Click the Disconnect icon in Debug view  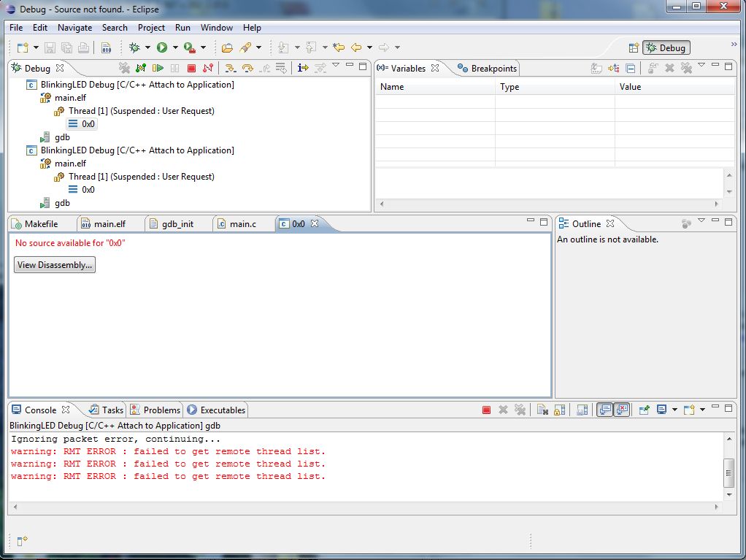[x=208, y=68]
